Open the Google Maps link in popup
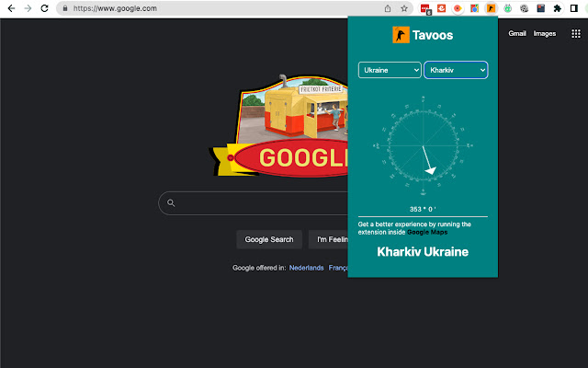 [x=427, y=232]
